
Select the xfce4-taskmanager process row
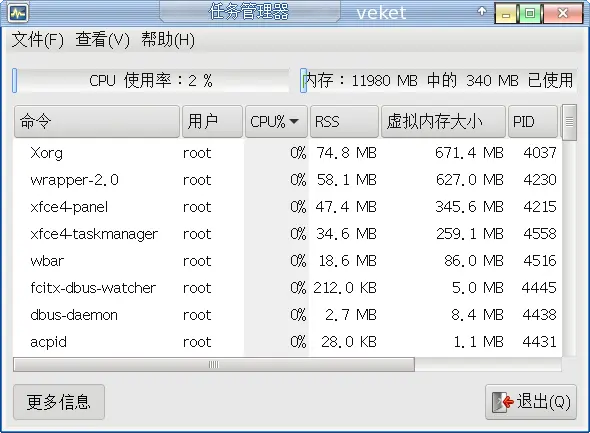coord(287,234)
